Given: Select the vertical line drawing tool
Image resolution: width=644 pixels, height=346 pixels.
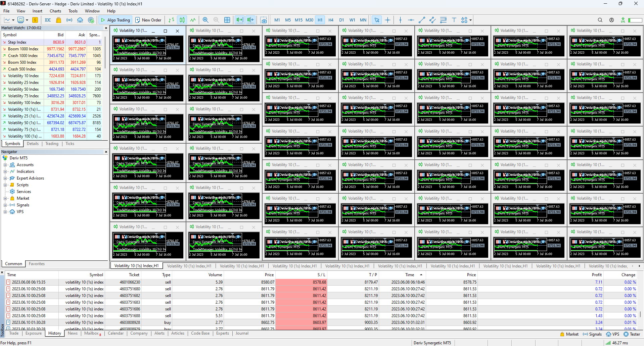Looking at the screenshot, I should (400, 20).
